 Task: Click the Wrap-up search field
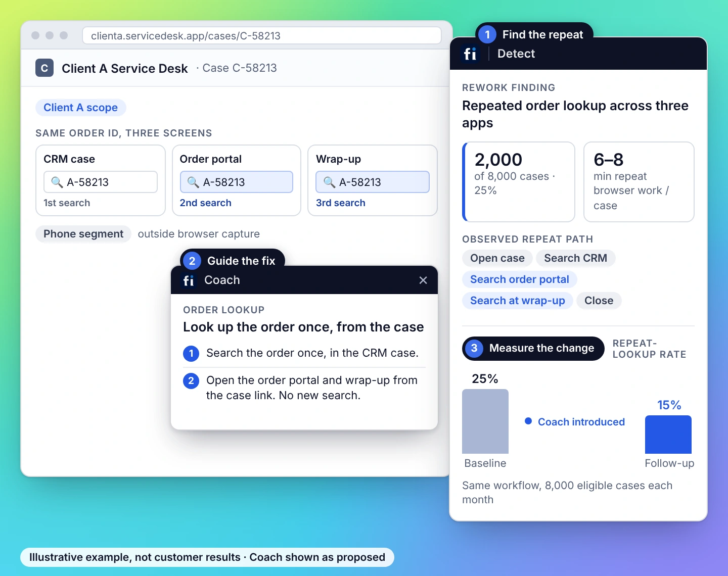[x=373, y=182]
